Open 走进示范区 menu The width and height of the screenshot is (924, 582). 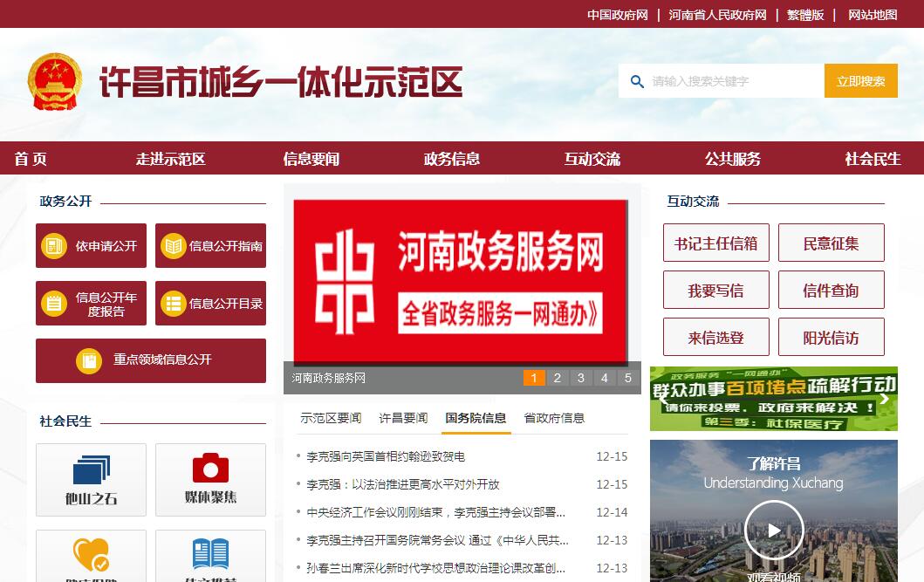pos(171,159)
